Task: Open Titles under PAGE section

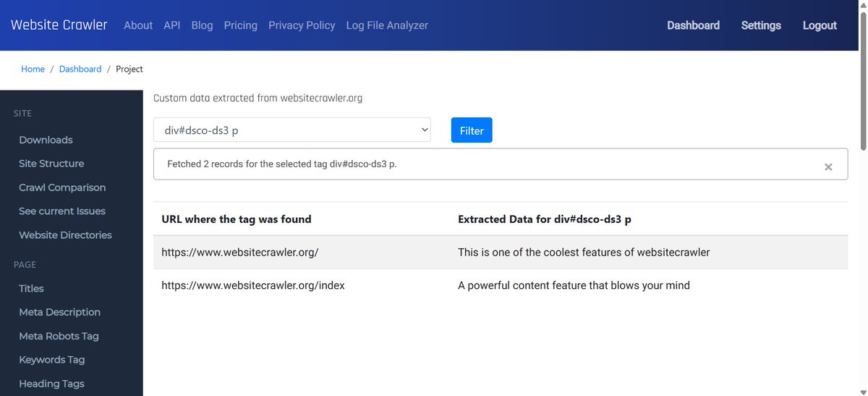Action: [x=31, y=288]
